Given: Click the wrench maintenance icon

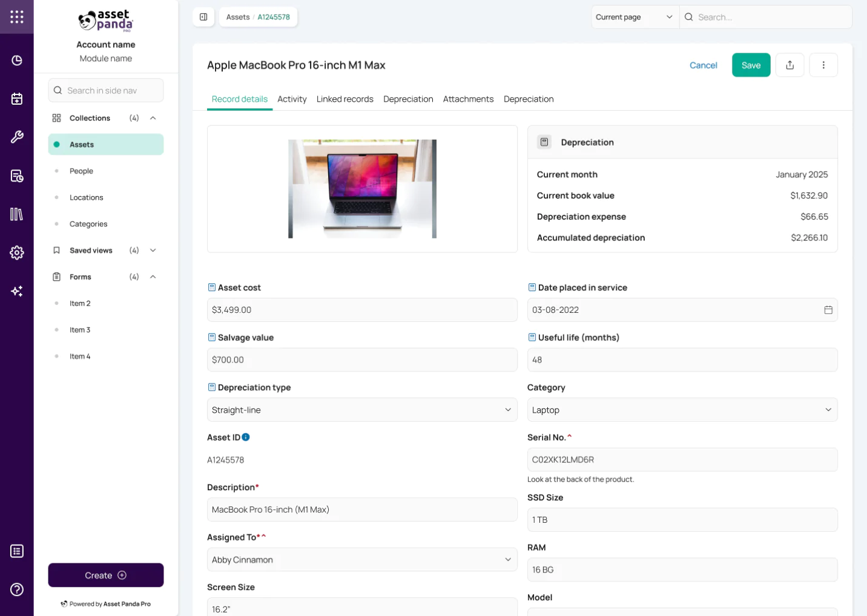Looking at the screenshot, I should coord(17,137).
